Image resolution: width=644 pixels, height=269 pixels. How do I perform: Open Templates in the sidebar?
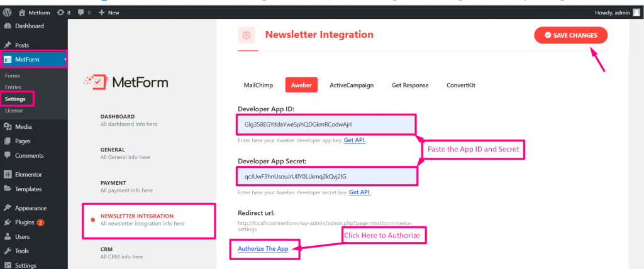28,189
